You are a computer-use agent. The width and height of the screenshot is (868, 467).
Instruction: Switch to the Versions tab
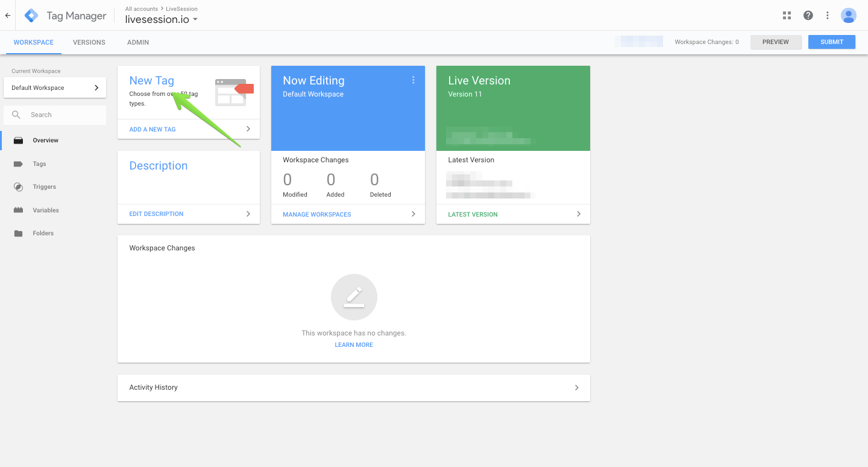(89, 42)
